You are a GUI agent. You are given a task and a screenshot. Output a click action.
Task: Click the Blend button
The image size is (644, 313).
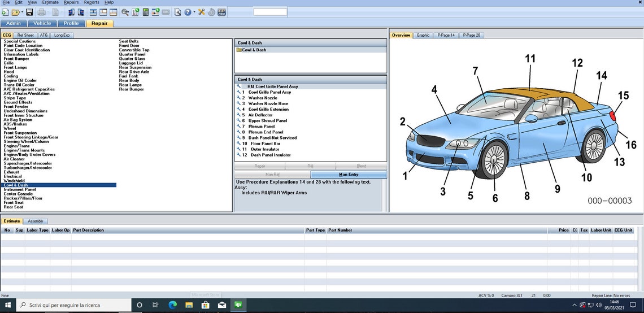(x=362, y=166)
